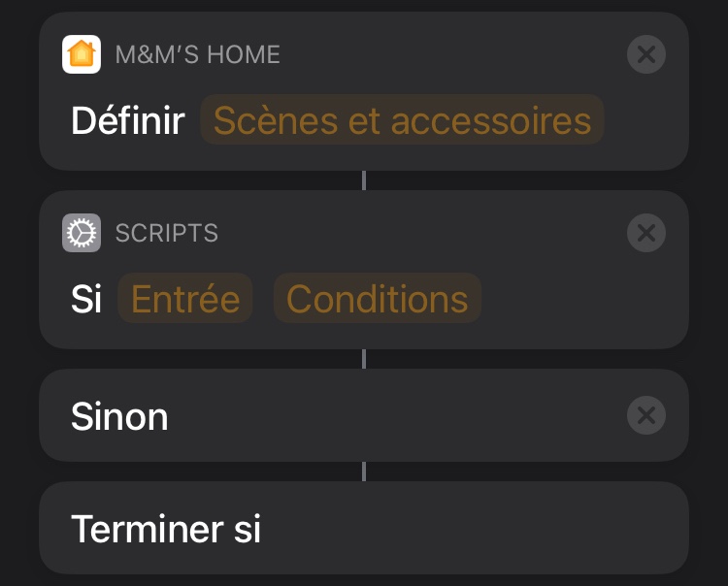The width and height of the screenshot is (728, 586).
Task: Click the Si keyword text
Action: coord(86,300)
